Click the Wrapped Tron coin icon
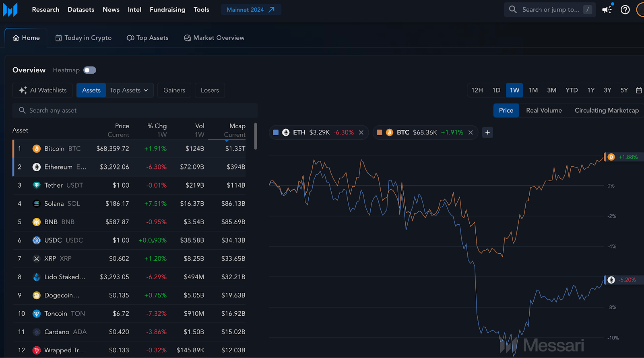The width and height of the screenshot is (644, 358). 37,350
